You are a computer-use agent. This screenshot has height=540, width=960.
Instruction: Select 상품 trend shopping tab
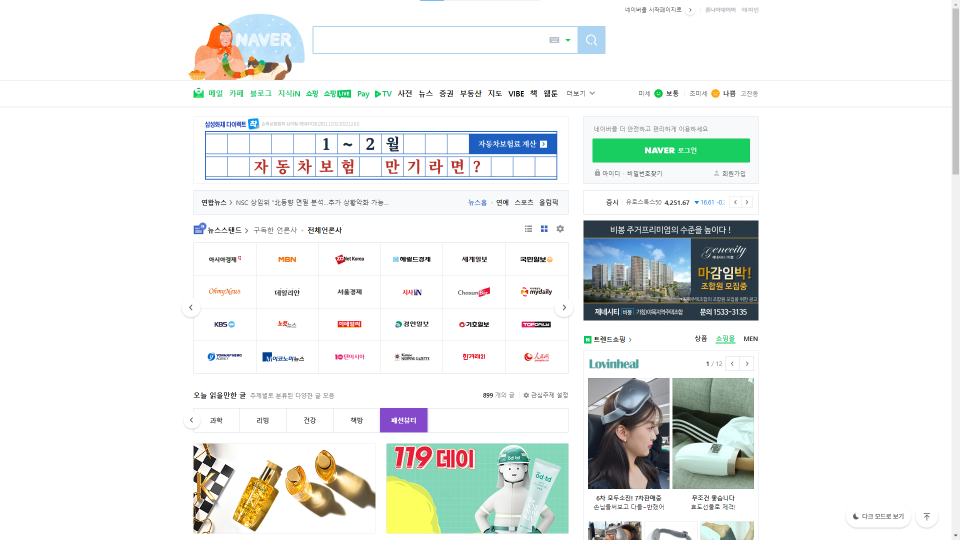click(x=700, y=339)
